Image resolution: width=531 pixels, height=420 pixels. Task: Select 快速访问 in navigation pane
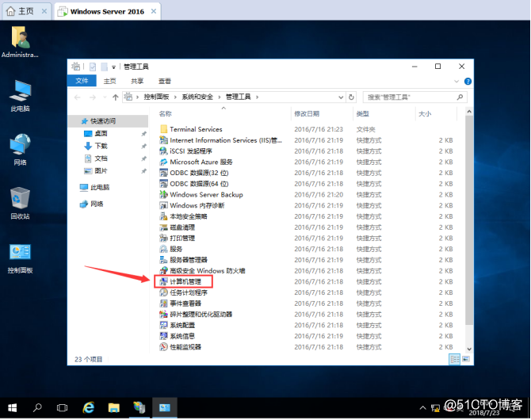[x=108, y=121]
